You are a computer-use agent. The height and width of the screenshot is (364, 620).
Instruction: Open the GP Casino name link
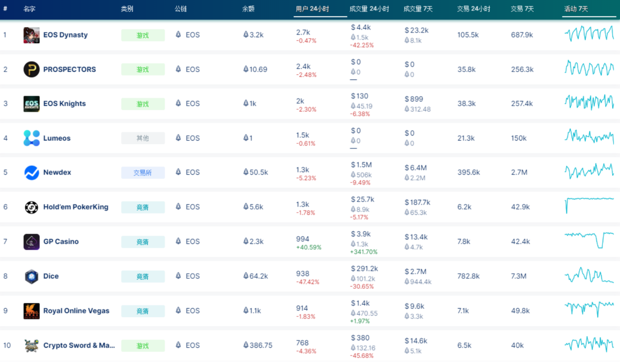(x=61, y=242)
